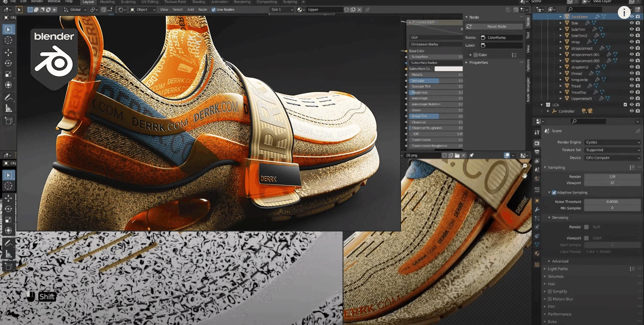This screenshot has height=325, width=644.
Task: Enable Render denoising checkbox
Action: pos(586,227)
